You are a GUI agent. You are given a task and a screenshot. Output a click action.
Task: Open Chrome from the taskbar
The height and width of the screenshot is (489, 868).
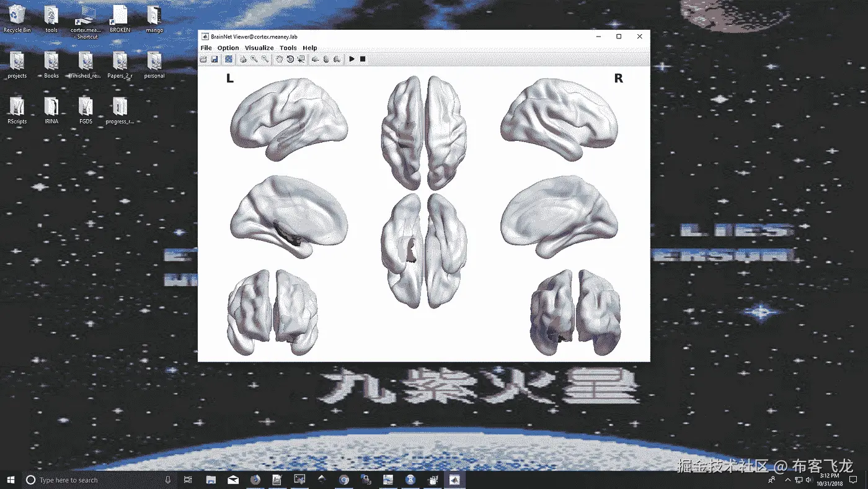click(344, 480)
